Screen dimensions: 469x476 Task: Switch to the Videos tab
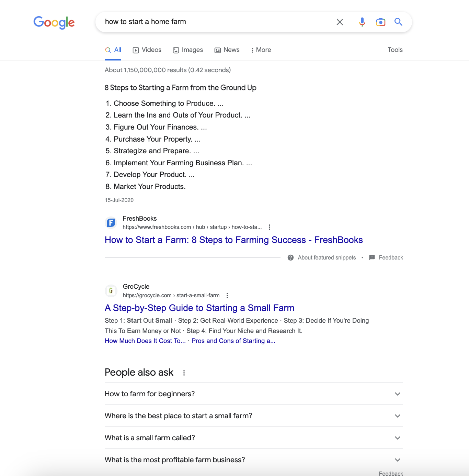click(x=147, y=50)
